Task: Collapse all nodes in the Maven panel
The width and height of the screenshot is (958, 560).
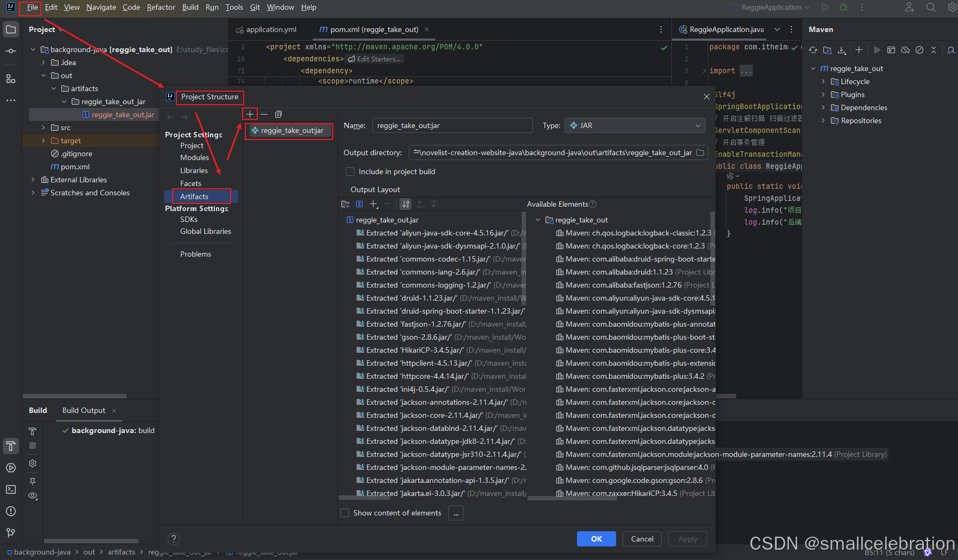Action: tap(934, 50)
